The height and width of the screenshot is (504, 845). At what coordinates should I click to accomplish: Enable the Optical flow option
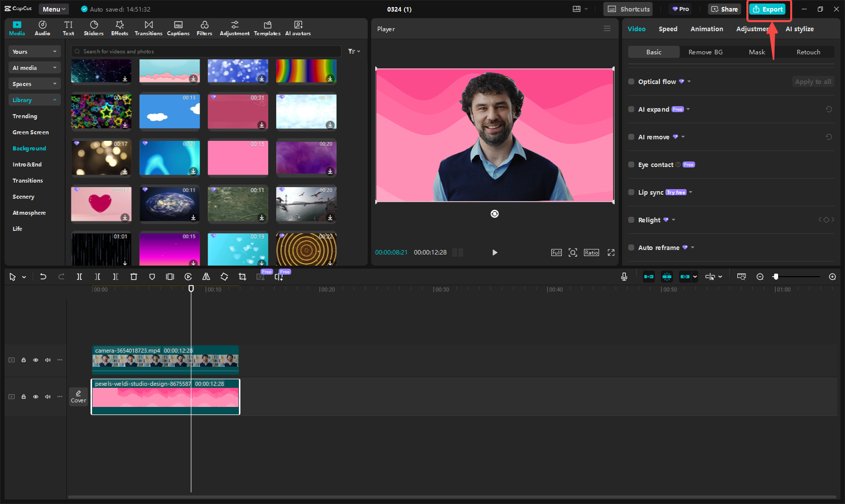631,81
